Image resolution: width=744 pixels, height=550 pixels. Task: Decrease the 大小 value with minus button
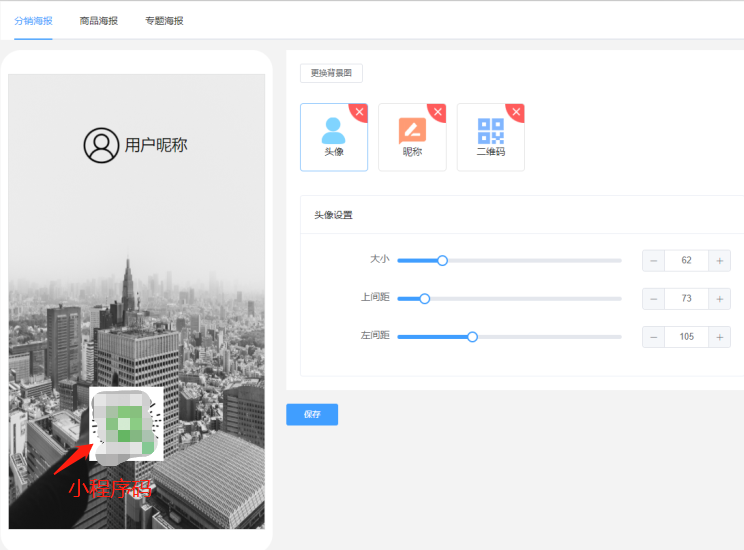tap(654, 261)
